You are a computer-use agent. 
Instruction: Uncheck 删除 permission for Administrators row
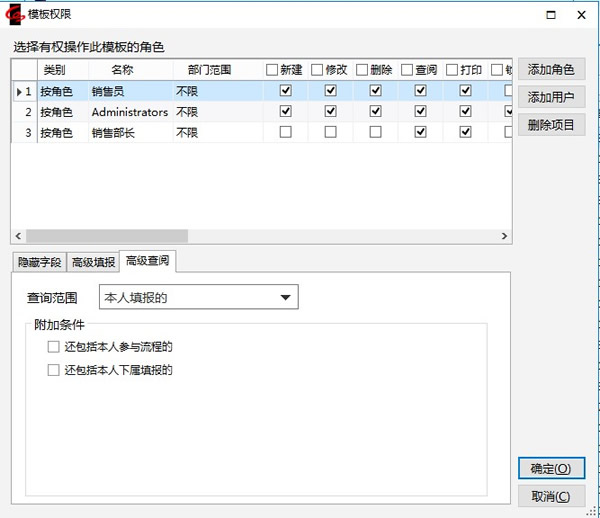[x=376, y=111]
